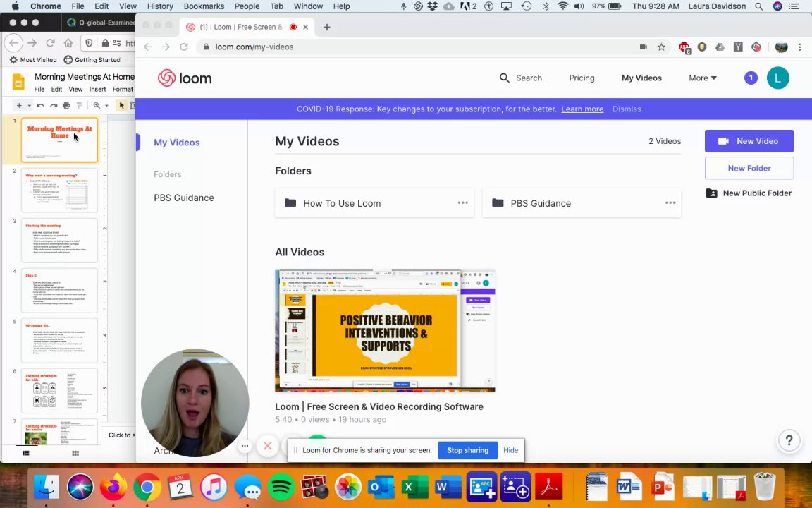Click print in the Slides toolbar
812x508 pixels.
(66, 105)
